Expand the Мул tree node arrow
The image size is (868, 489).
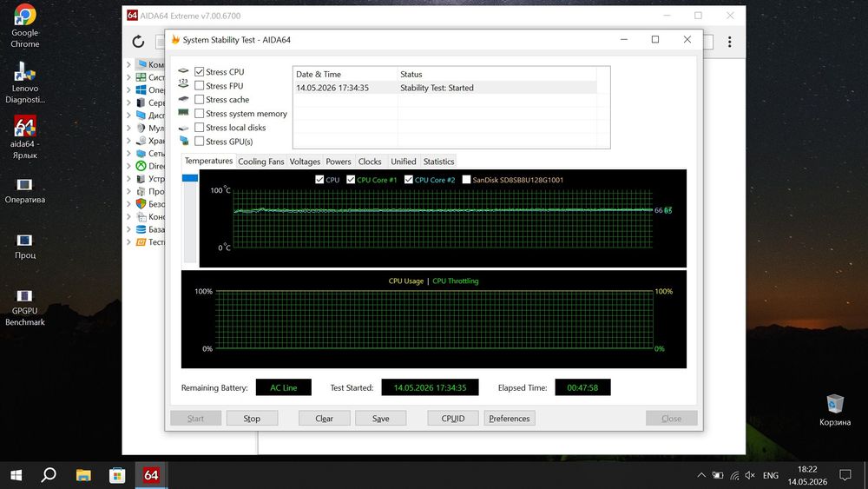(128, 128)
